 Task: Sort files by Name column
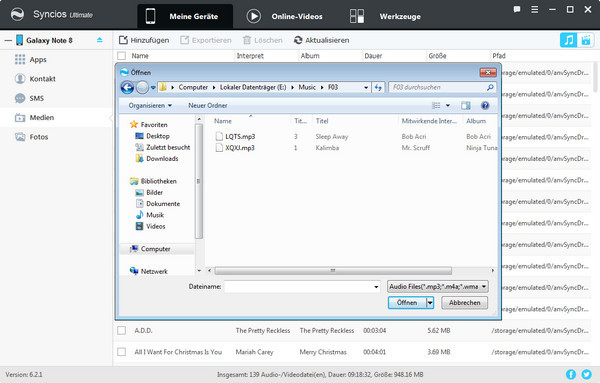click(223, 121)
